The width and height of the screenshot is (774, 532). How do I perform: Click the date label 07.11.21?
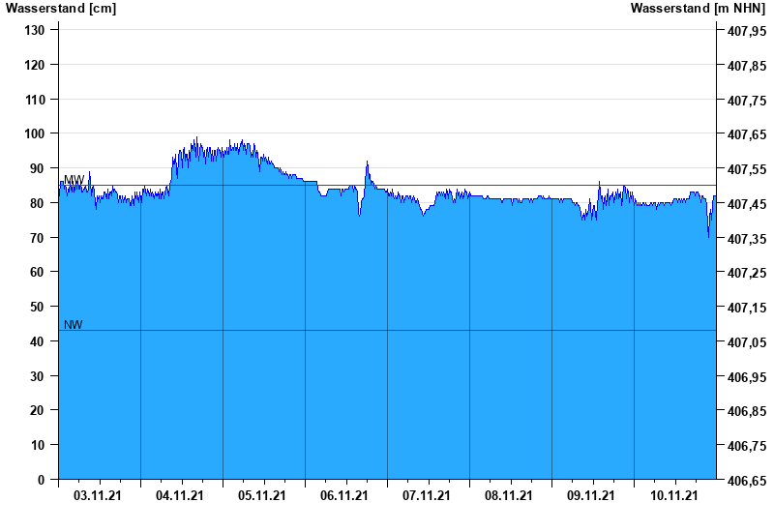point(427,495)
